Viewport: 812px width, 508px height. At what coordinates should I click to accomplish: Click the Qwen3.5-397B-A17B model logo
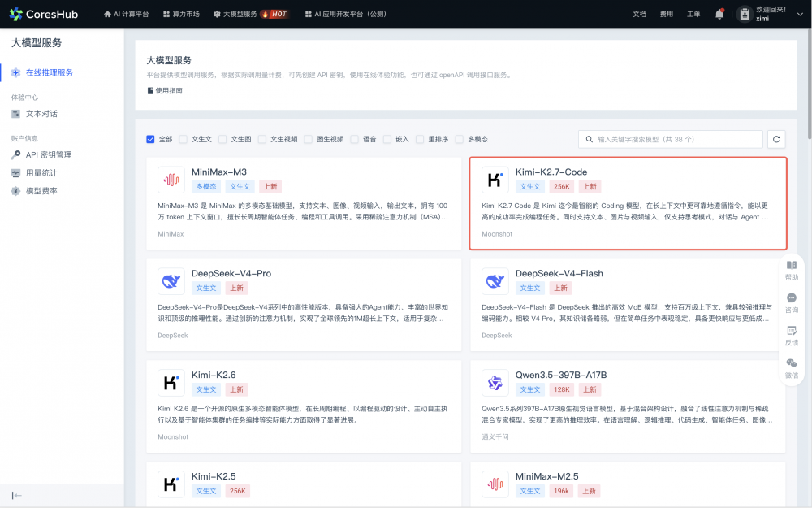[495, 383]
